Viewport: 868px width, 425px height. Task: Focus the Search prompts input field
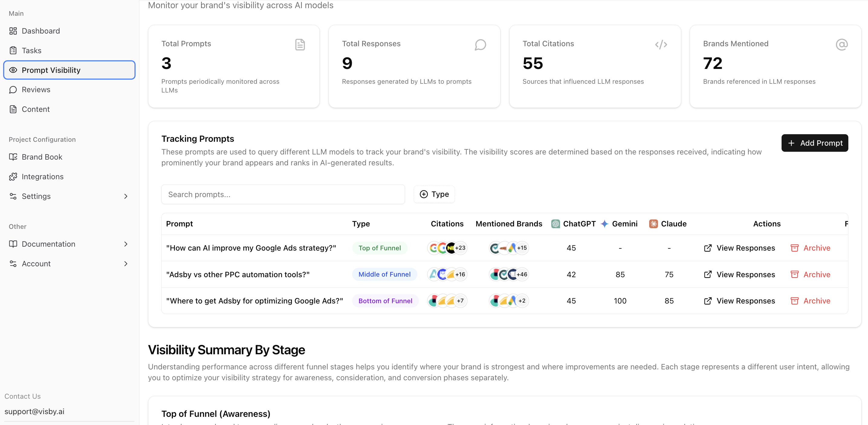tap(283, 194)
